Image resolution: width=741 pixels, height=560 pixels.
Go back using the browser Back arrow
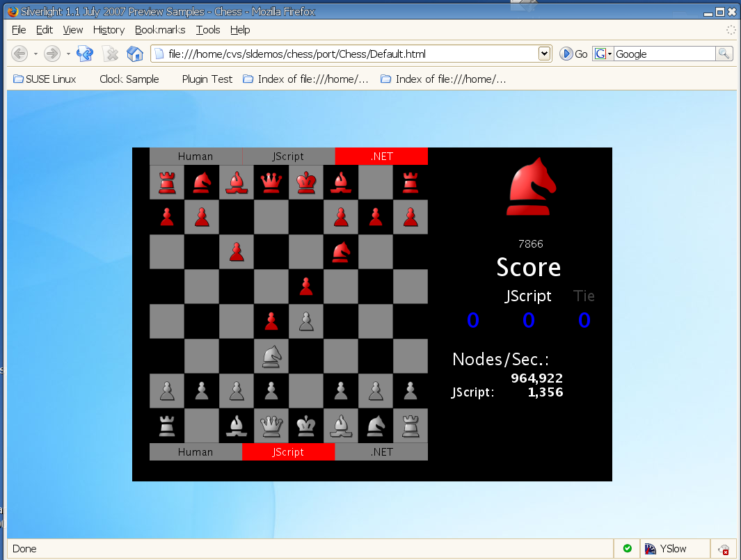coord(19,54)
